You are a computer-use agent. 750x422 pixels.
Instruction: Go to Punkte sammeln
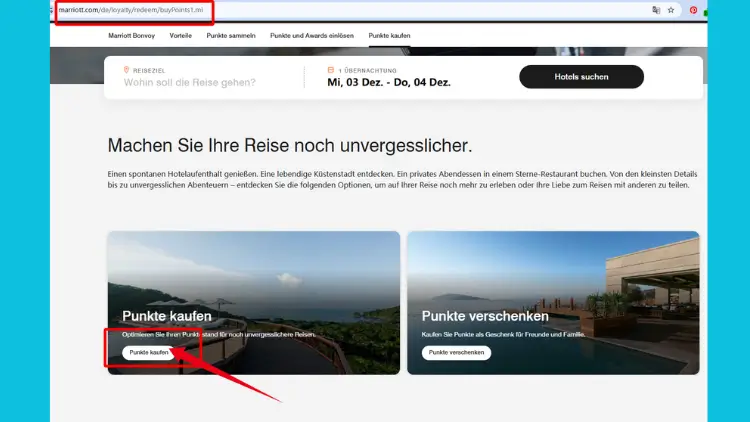coord(231,35)
